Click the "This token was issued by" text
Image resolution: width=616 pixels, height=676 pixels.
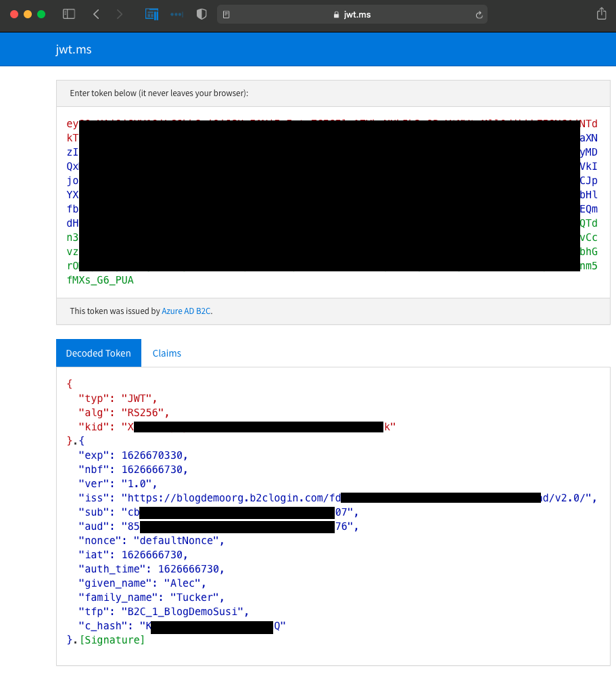115,311
